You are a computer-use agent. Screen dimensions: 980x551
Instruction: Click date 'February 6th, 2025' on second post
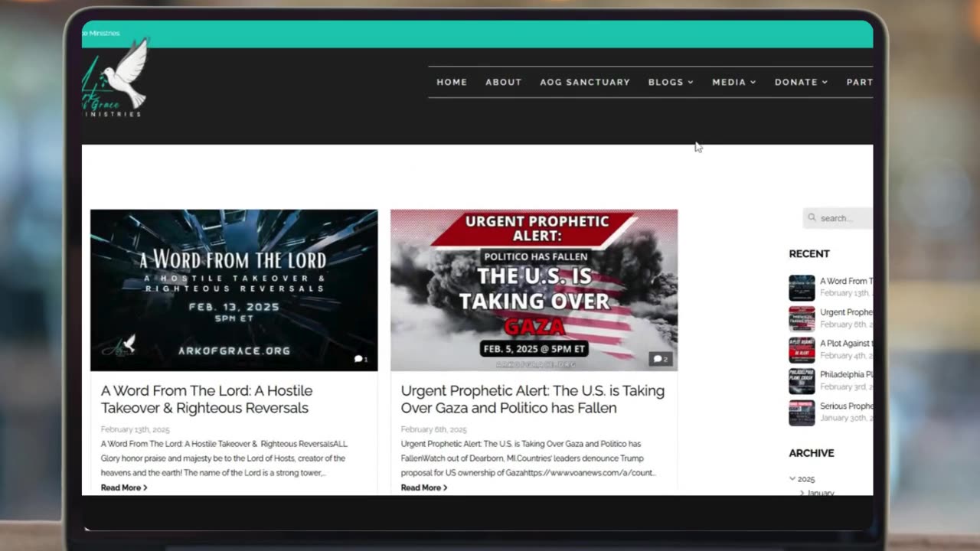point(433,429)
